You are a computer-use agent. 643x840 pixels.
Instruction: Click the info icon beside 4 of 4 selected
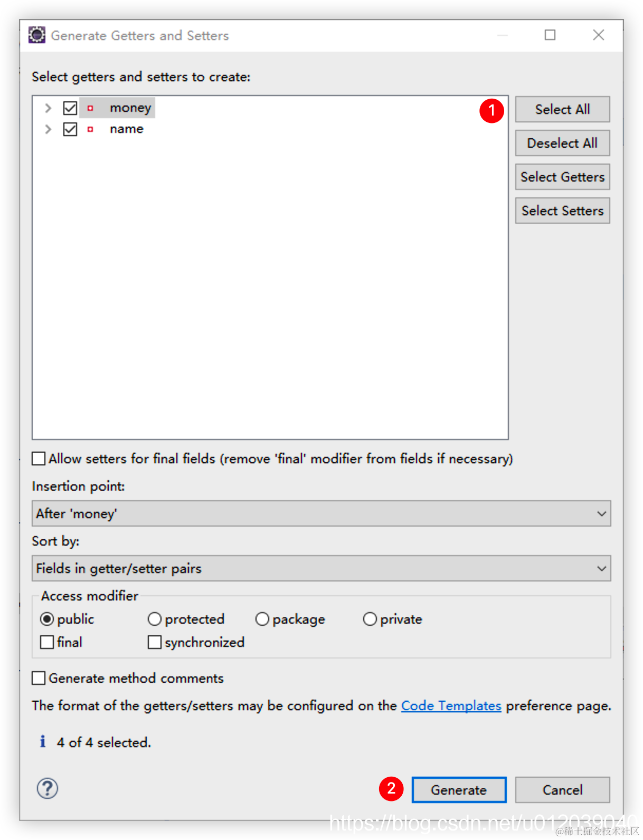[43, 742]
